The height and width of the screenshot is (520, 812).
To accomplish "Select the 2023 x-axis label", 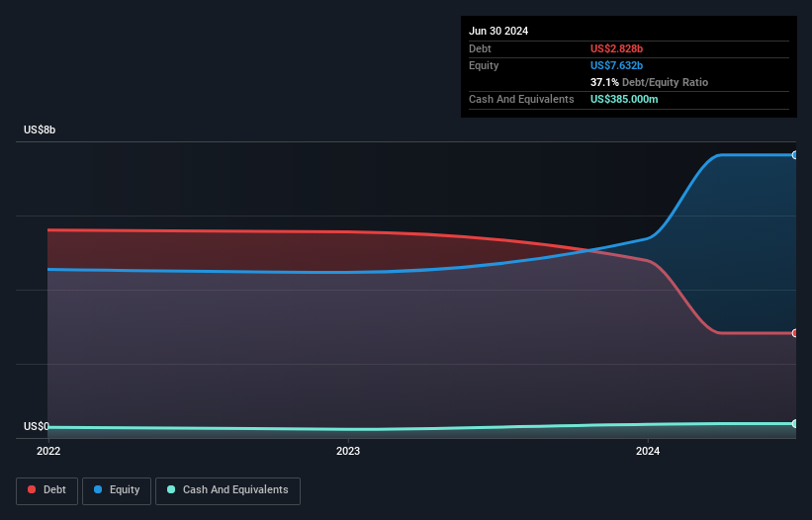I will pos(348,451).
